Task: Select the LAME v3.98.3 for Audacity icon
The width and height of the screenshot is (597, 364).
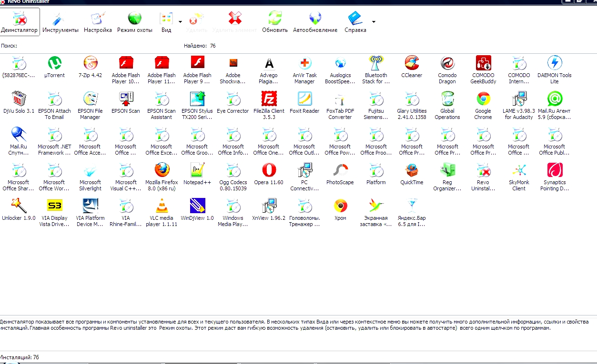Action: 519,98
